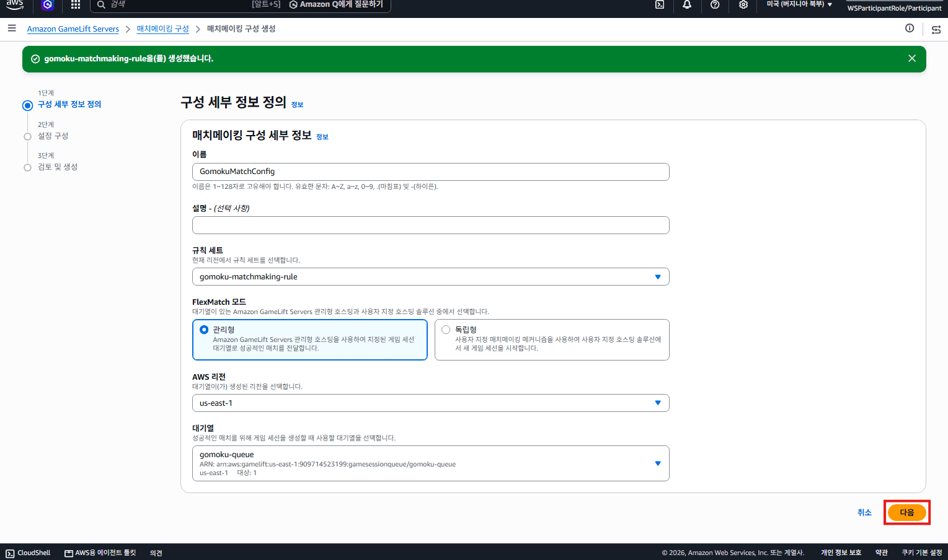Open the us-east-1 AWS region dropdown
The height and width of the screenshot is (560, 948).
click(431, 403)
